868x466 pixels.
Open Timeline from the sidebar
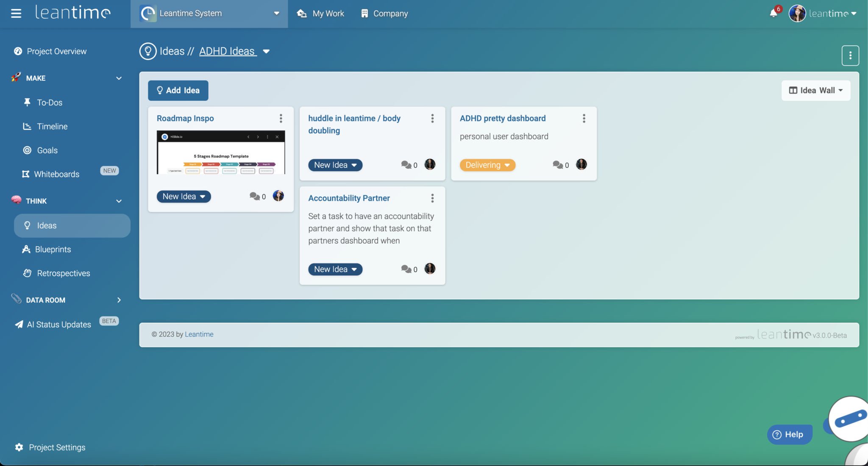coord(51,126)
